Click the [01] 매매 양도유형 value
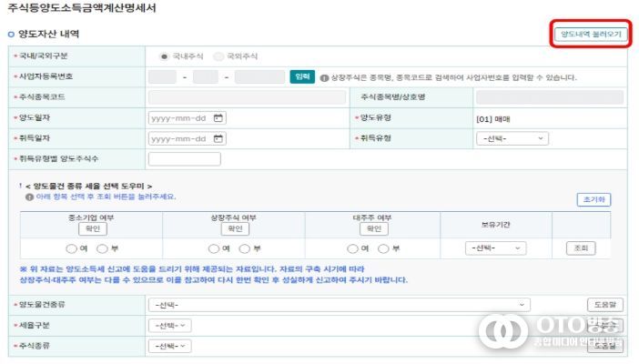 point(493,119)
